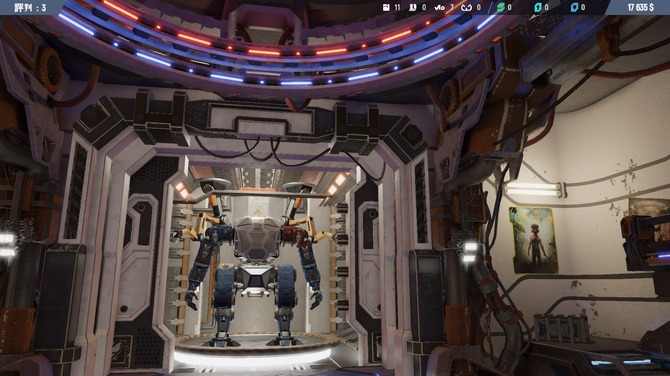
Task: Open the 17 635 $ money display
Action: pos(641,7)
